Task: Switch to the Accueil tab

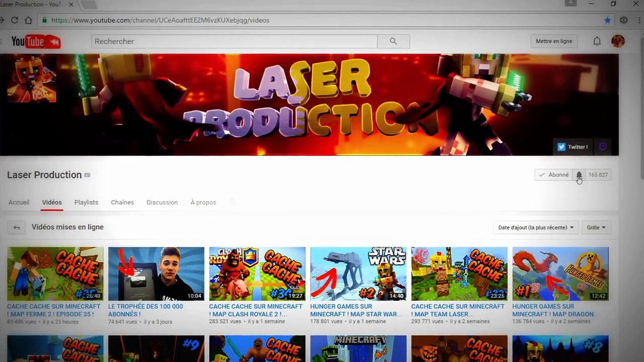Action: 19,202
